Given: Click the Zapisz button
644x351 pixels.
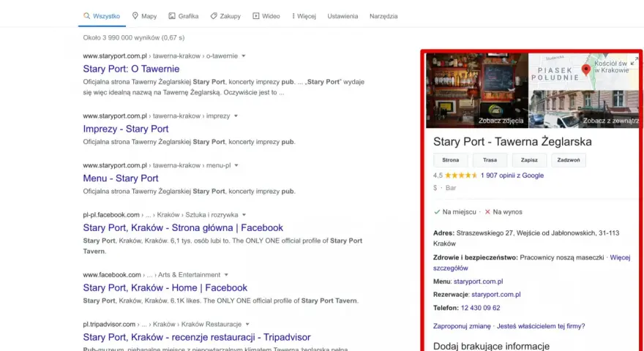Looking at the screenshot, I should [x=529, y=160].
